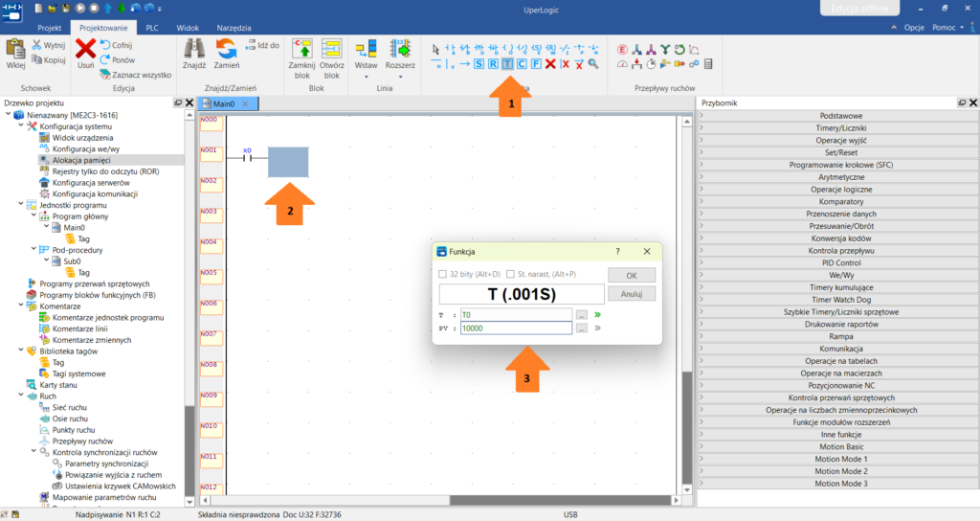Viewport: 980px width, 521px height.
Task: Click Otwórz blok icon
Action: (x=331, y=49)
